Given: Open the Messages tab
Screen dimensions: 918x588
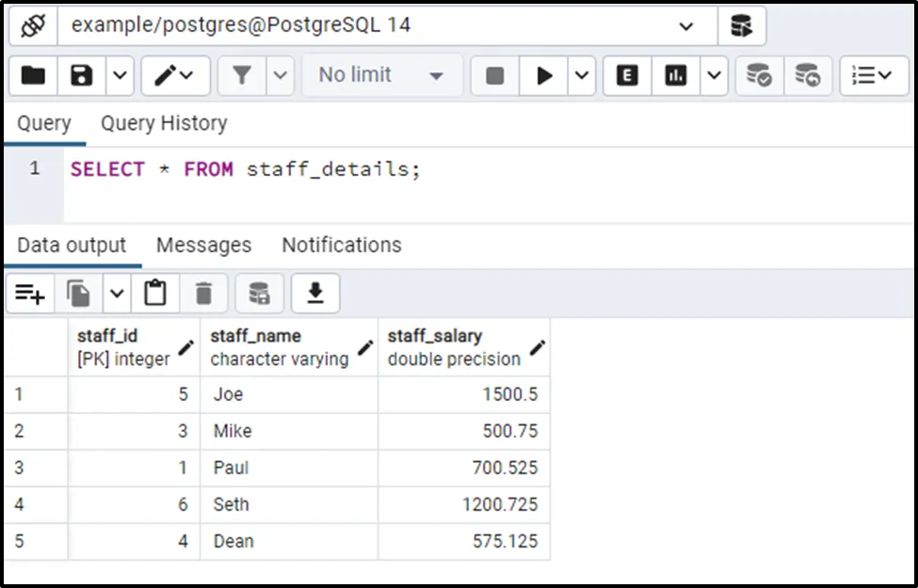Looking at the screenshot, I should click(x=203, y=246).
